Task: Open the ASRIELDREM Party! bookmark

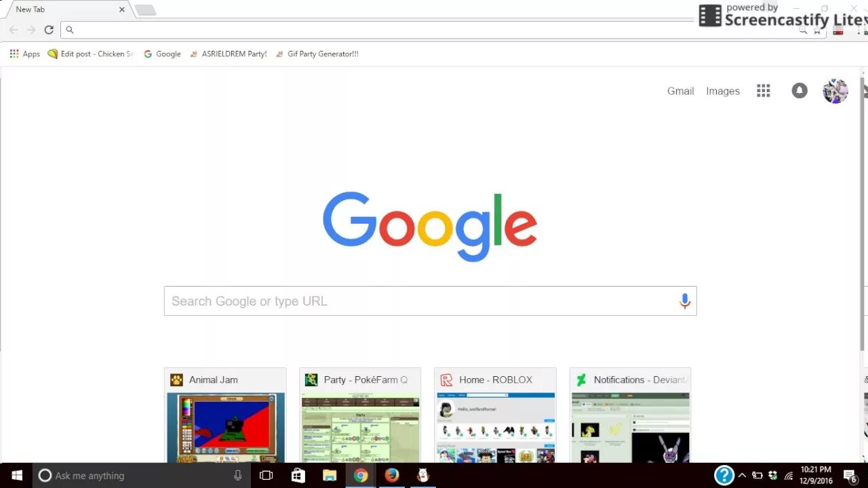Action: pyautogui.click(x=228, y=54)
